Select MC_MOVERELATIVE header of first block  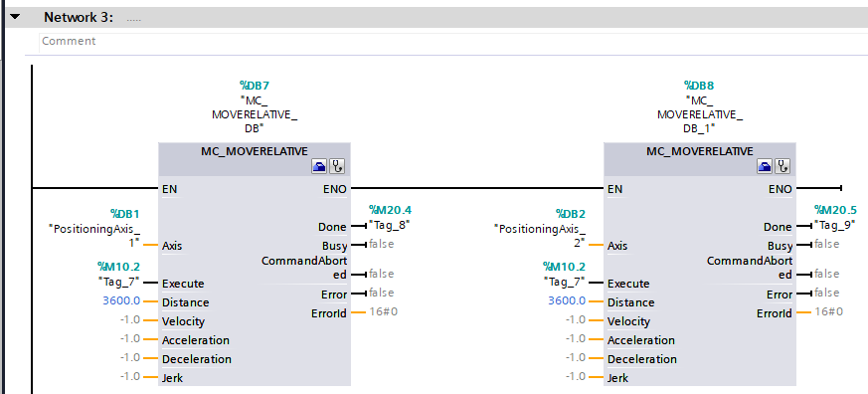click(x=255, y=151)
